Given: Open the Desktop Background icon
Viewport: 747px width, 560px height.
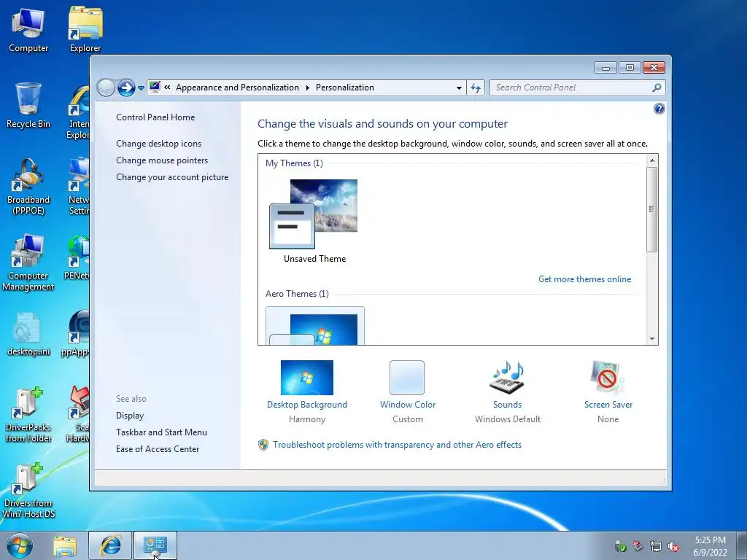Looking at the screenshot, I should tap(307, 378).
